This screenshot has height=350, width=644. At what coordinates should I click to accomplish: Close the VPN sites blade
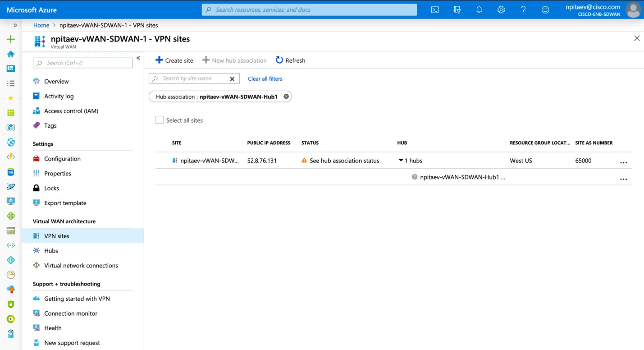tap(637, 38)
